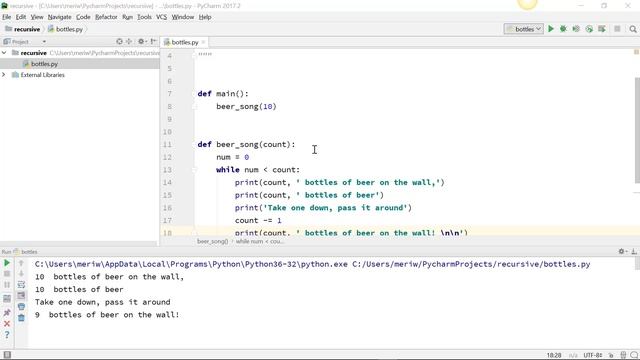This screenshot has height=360, width=640.
Task: Open the Edit menu
Action: (21, 17)
